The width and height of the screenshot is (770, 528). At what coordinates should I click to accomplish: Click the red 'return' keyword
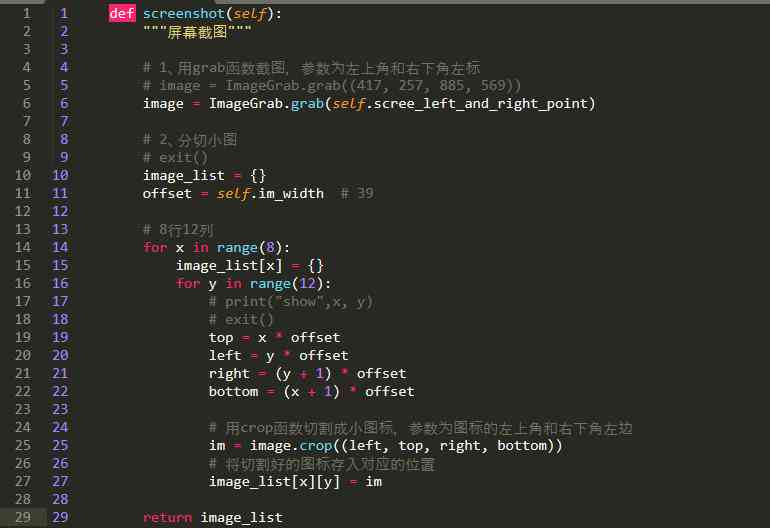pos(167,518)
